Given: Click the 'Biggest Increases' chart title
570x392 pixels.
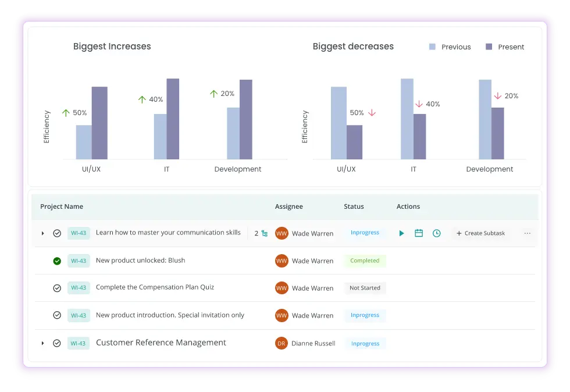Looking at the screenshot, I should pyautogui.click(x=112, y=46).
